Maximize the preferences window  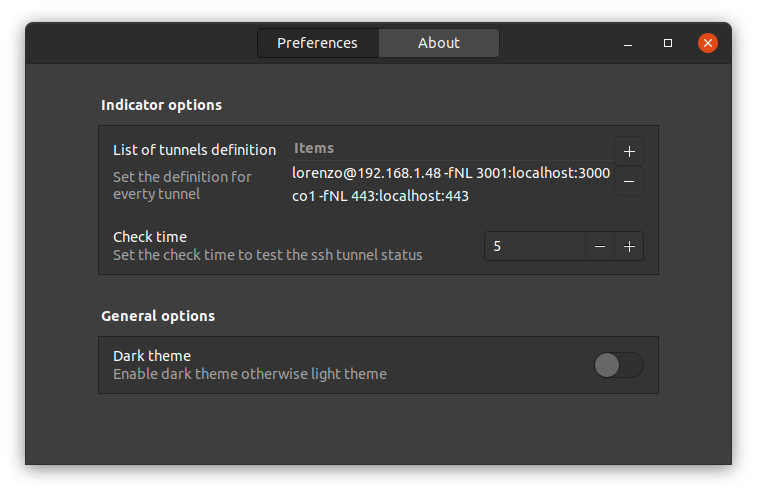click(x=668, y=43)
